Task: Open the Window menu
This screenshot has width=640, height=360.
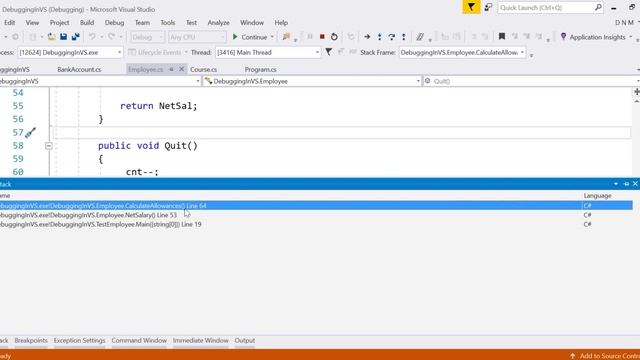Action: (252, 22)
